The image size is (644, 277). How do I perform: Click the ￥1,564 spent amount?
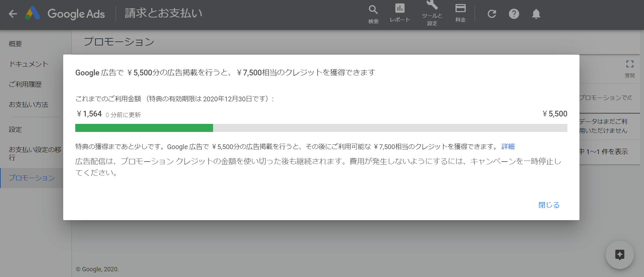pos(89,114)
